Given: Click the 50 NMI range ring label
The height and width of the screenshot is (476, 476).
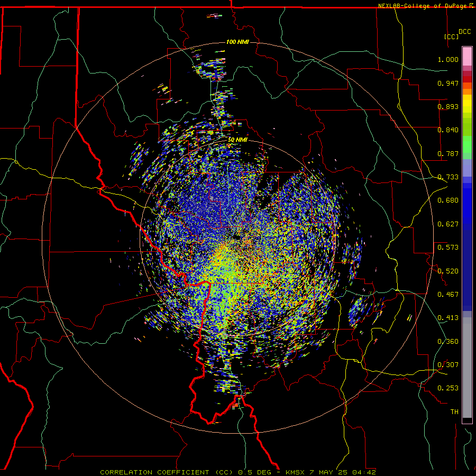Looking at the screenshot, I should 237,140.
